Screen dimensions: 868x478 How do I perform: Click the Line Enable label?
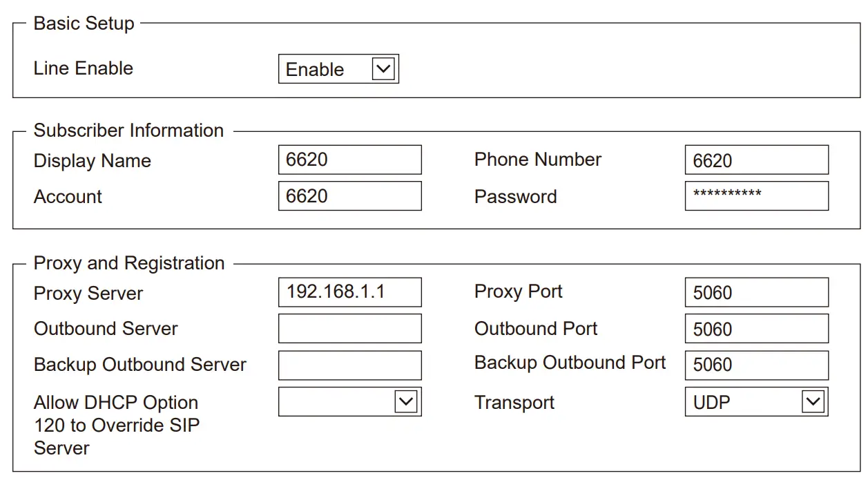84,68
